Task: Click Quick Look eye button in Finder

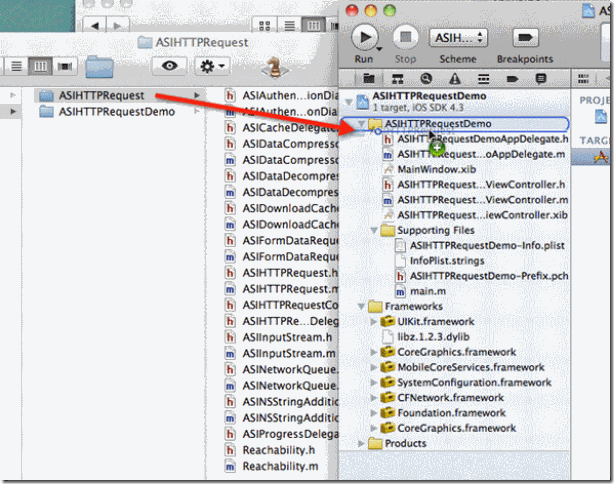Action: 169,66
